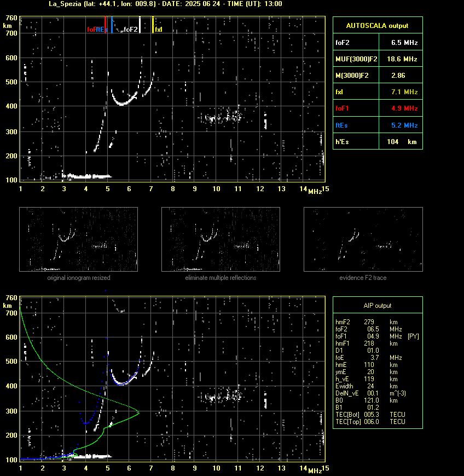The width and height of the screenshot is (464, 476).
Task: Click the green electron density profile peak
Action: coord(138,412)
